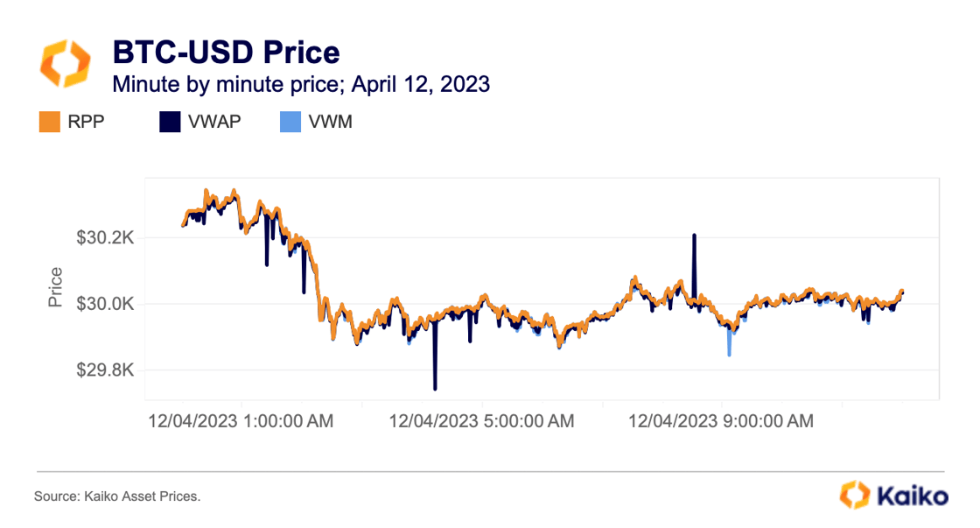Click the light blue VWM legend swatch
The image size is (980, 528).
(290, 122)
